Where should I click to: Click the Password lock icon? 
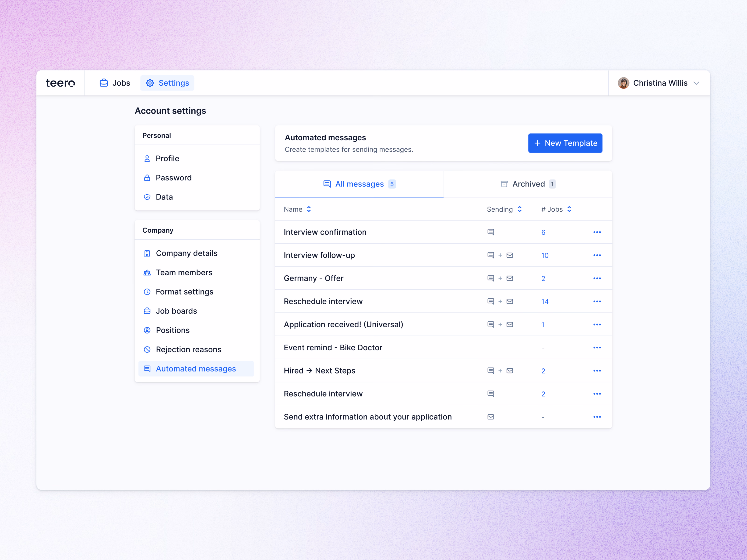pyautogui.click(x=147, y=178)
